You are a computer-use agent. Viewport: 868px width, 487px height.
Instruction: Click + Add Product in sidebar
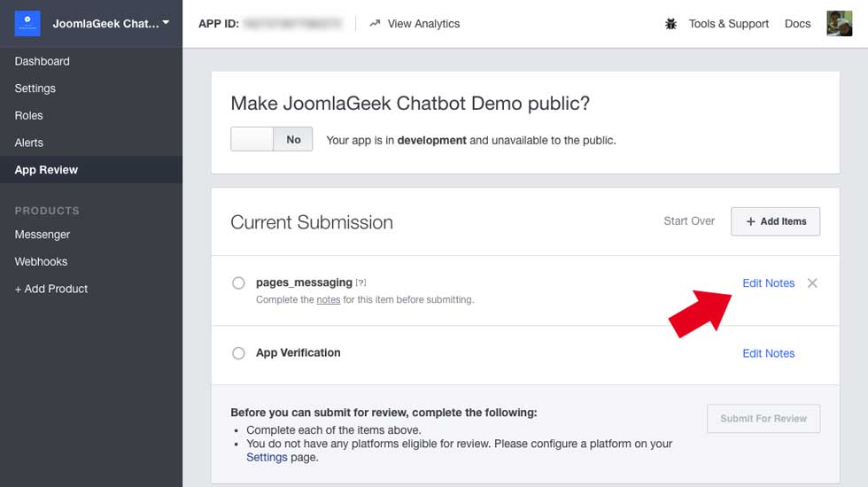pos(51,289)
